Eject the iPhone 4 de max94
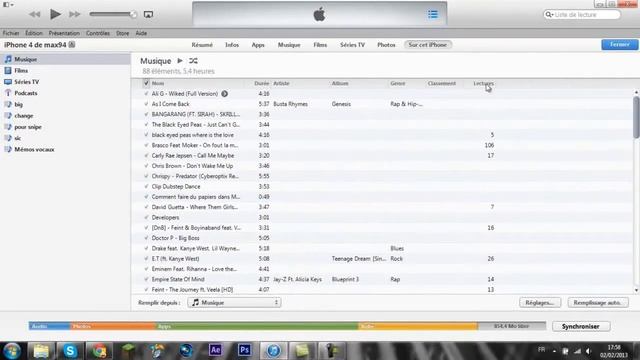 click(72, 45)
